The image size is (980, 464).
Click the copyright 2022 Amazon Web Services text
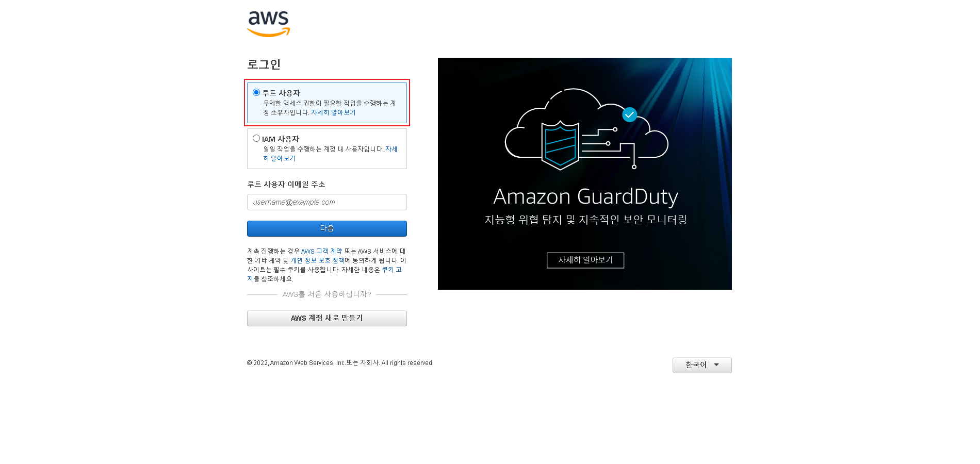click(340, 363)
